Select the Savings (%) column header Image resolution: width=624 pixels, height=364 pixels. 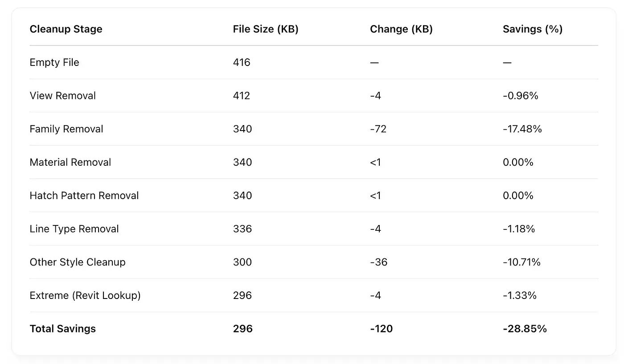[533, 29]
